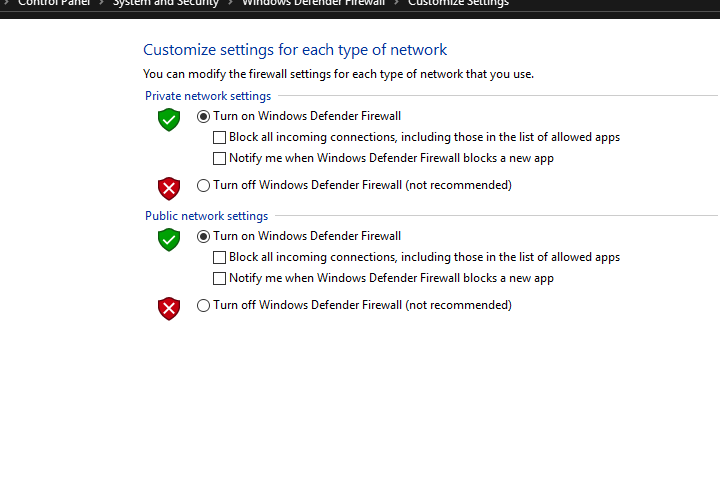The width and height of the screenshot is (720, 480).
Task: Expand the chevron after Windows Defender Firewall breadcrumb
Action: coord(396,3)
